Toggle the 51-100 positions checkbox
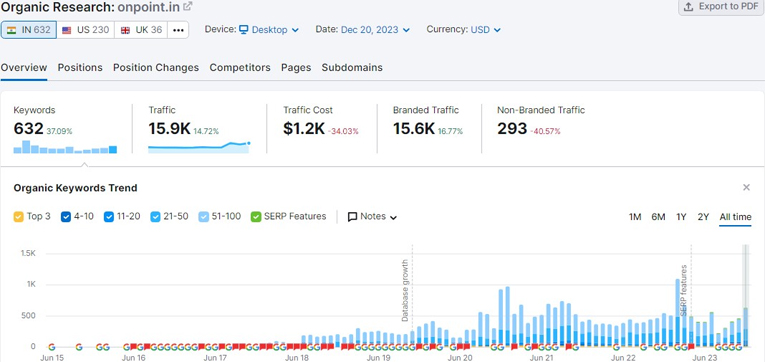The image size is (765, 362). [203, 217]
